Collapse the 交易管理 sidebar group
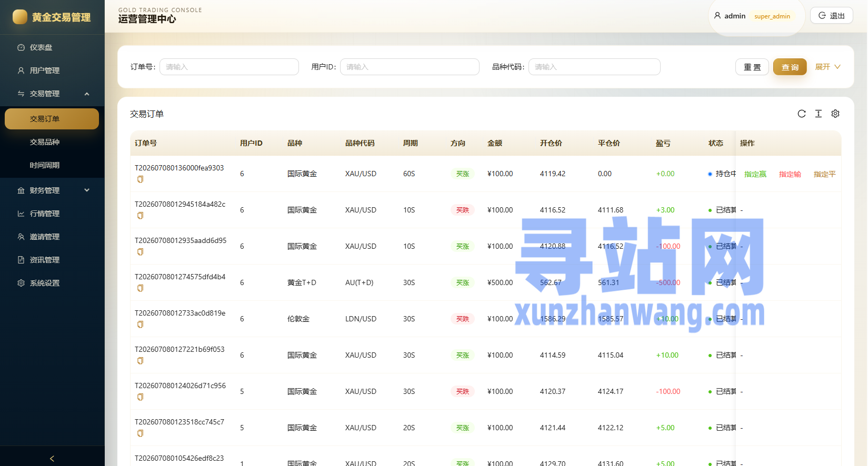Viewport: 868px width, 466px height. coord(52,94)
